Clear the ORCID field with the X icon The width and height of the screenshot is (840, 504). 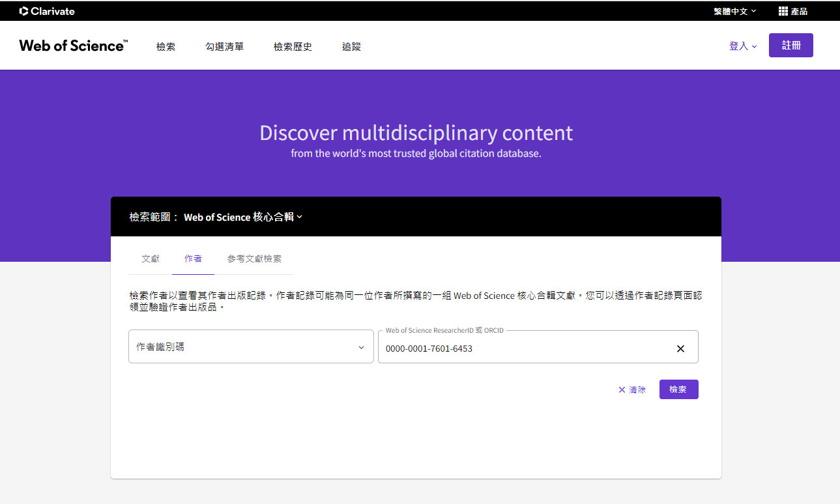680,348
